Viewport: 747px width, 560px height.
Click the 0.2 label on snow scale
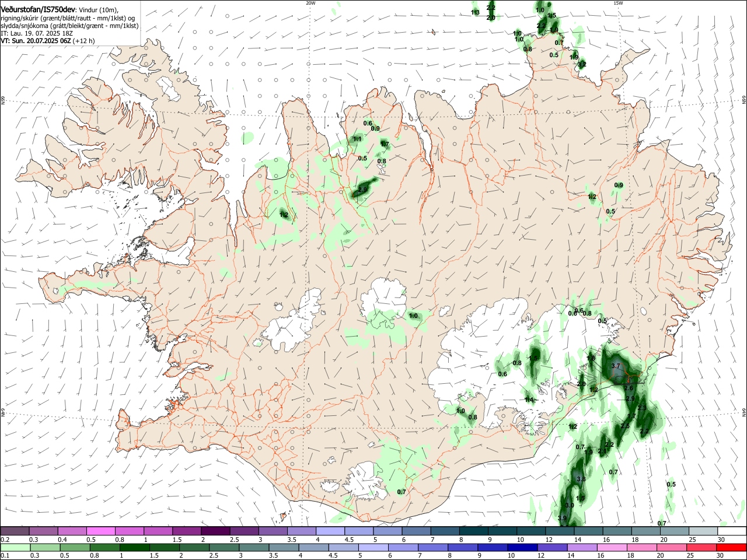pos(5,540)
